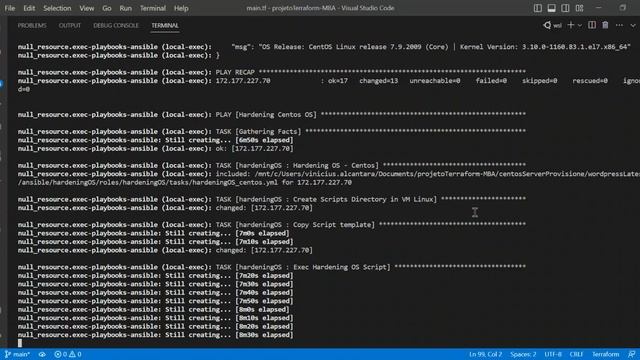The image size is (640, 360).
Task: Click Ln 99, Col 2 cursor position
Action: [485, 354]
